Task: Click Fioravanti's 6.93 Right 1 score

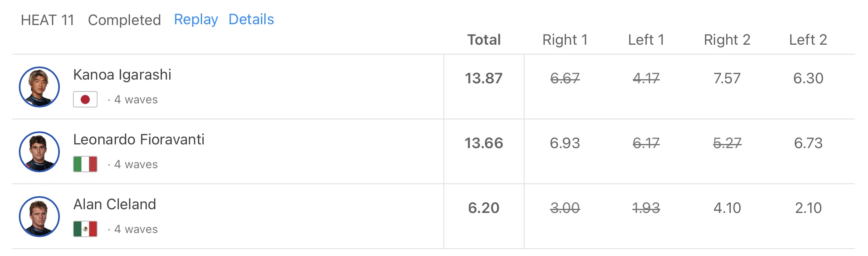Action: click(565, 143)
